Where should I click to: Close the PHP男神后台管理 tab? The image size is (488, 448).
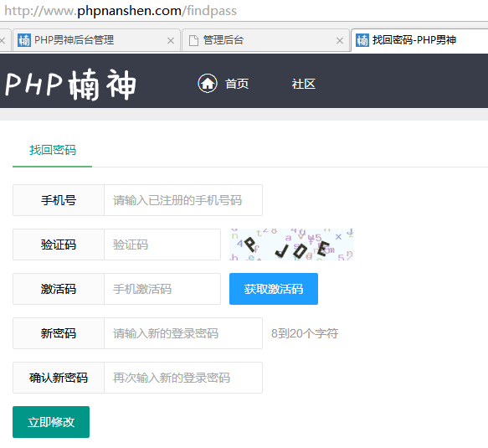[x=171, y=41]
